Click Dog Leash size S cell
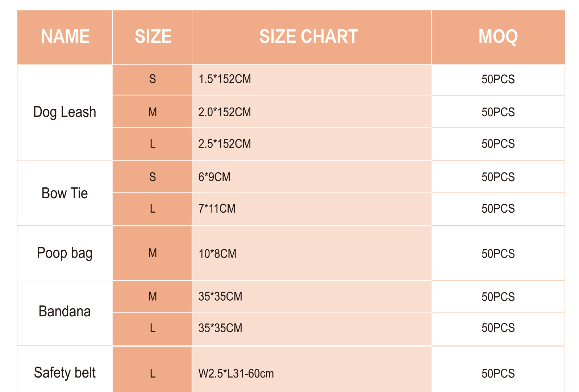The image size is (579, 392). (153, 79)
